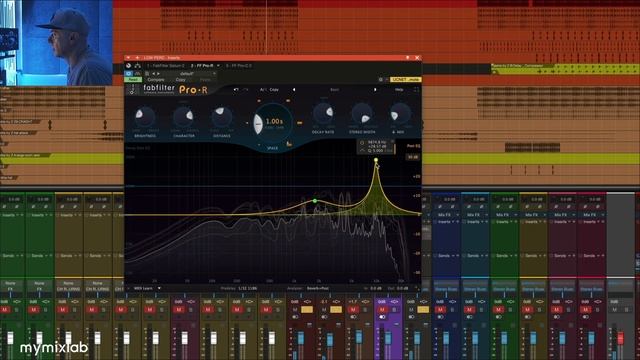
Task: Click the Mix knob in Pro-R
Action: pyautogui.click(x=400, y=114)
